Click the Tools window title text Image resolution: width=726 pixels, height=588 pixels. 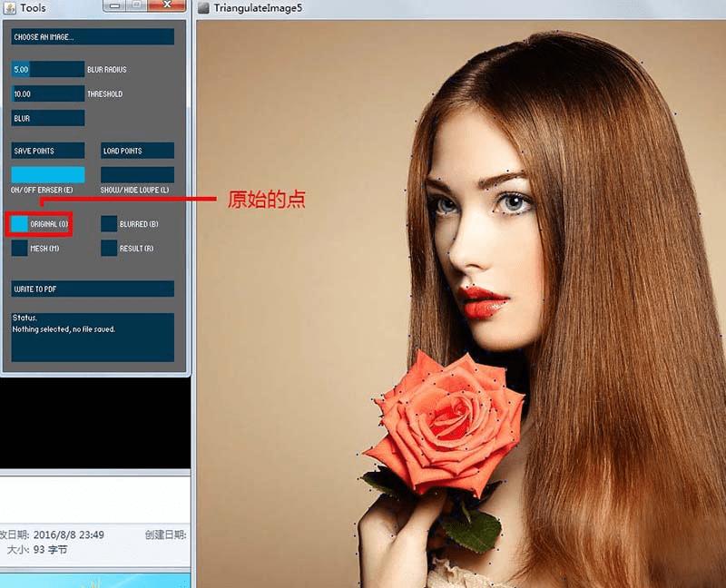tap(33, 8)
